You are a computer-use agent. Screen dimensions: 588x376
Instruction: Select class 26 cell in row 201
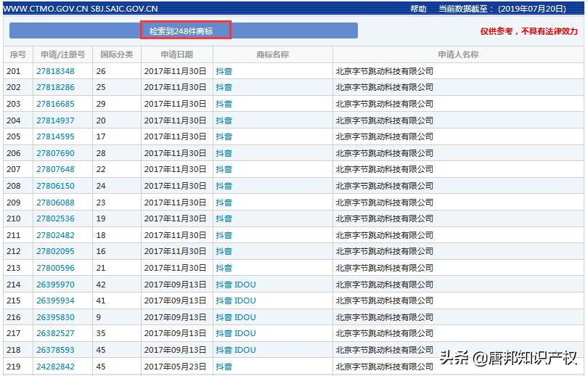click(117, 71)
